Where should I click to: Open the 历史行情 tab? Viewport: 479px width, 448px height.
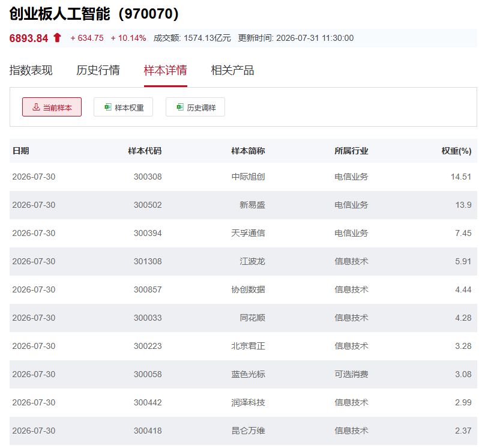pyautogui.click(x=98, y=70)
